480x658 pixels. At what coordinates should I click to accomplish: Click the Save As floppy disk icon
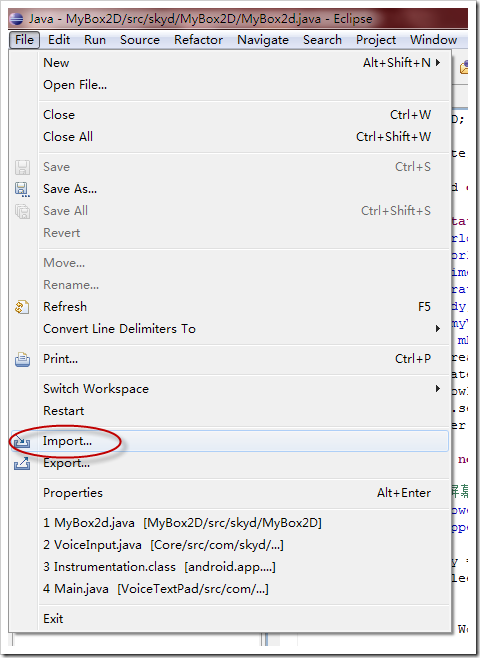click(x=22, y=189)
